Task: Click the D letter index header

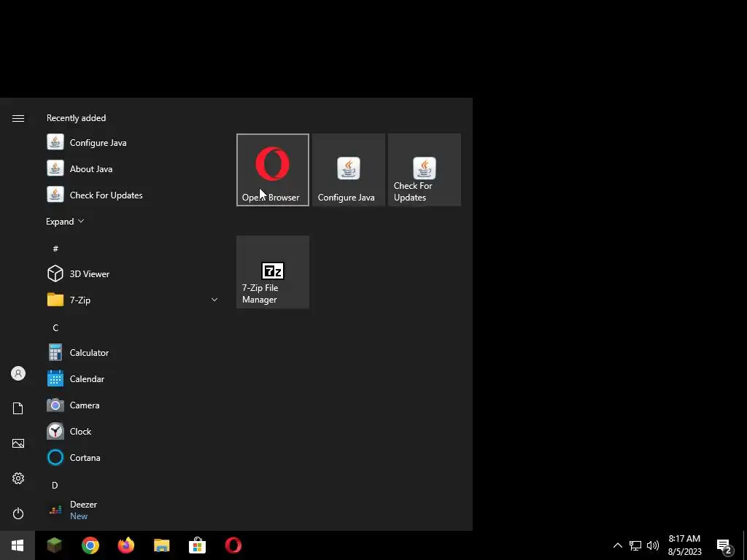Action: coord(55,485)
